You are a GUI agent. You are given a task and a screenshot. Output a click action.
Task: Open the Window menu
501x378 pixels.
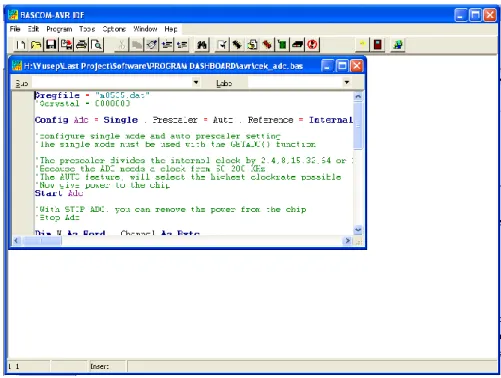(x=145, y=29)
